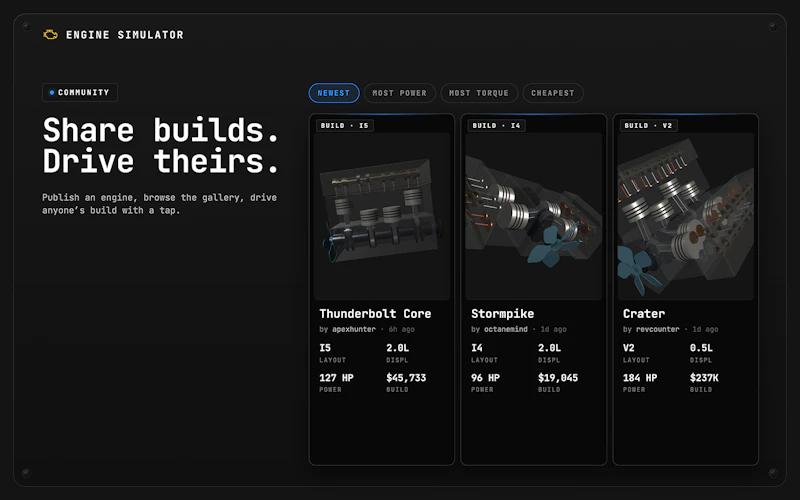This screenshot has width=800, height=500.
Task: Visit octanemind's author profile
Action: [506, 329]
